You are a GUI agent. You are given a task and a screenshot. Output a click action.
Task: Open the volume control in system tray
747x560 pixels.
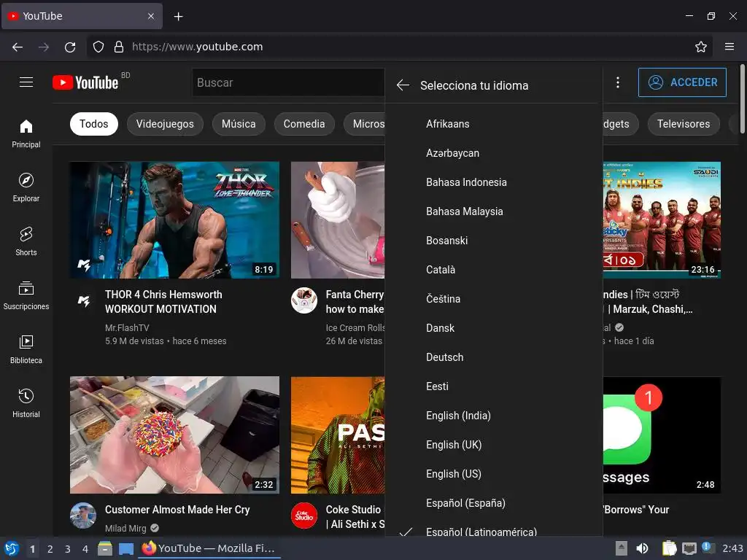click(642, 548)
